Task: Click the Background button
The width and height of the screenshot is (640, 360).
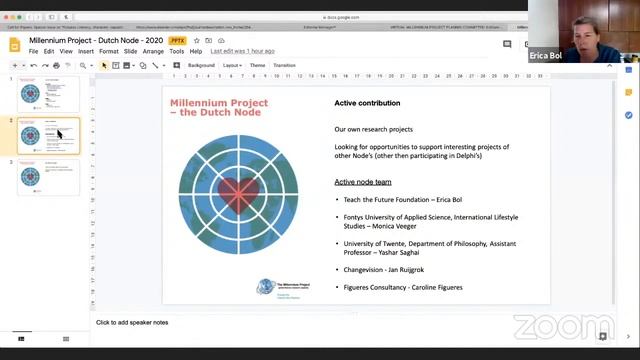Action: click(201, 65)
